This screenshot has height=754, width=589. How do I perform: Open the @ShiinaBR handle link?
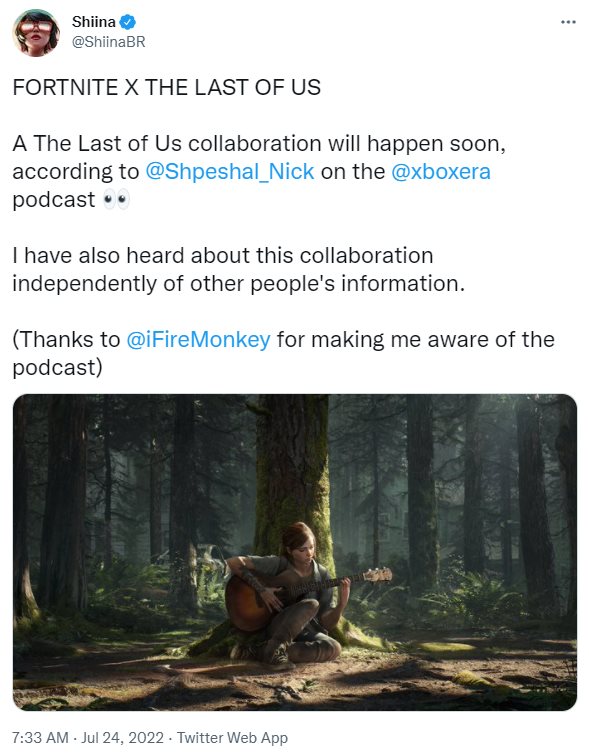pyautogui.click(x=108, y=42)
